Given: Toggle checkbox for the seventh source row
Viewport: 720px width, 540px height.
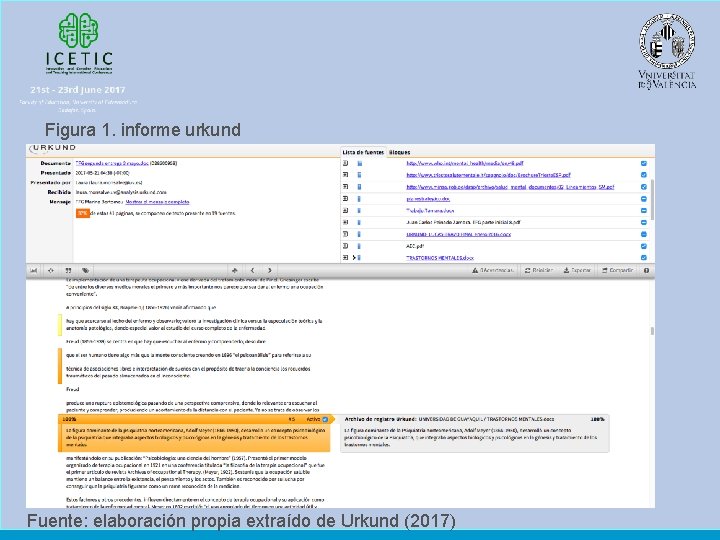Looking at the screenshot, I should 643,234.
